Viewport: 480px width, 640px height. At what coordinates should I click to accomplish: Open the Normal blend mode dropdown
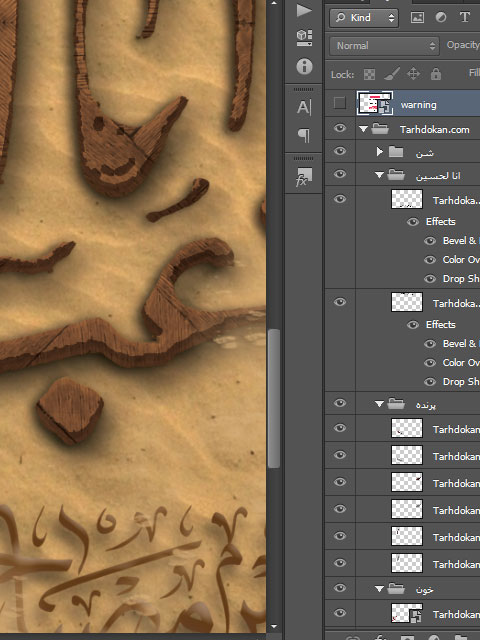384,46
